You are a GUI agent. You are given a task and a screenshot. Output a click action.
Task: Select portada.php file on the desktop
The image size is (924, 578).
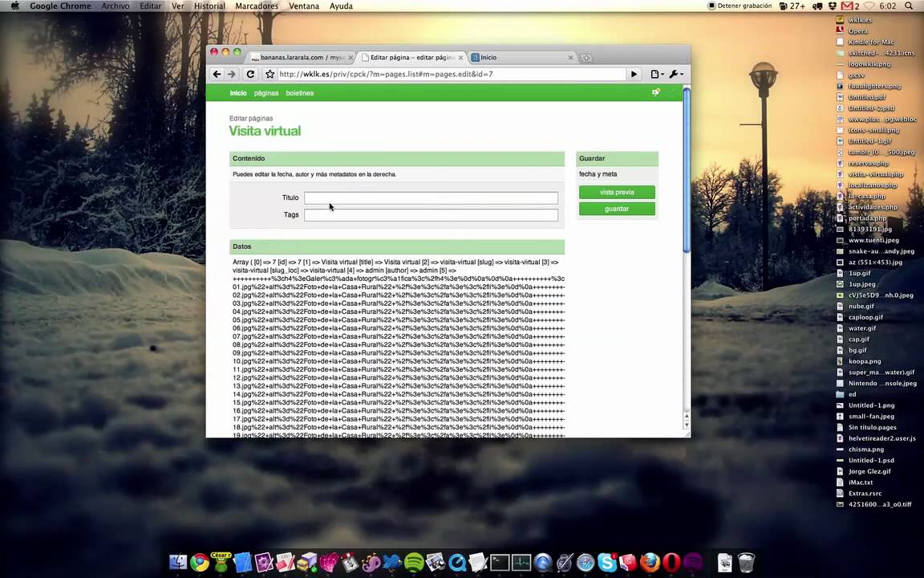click(861, 218)
